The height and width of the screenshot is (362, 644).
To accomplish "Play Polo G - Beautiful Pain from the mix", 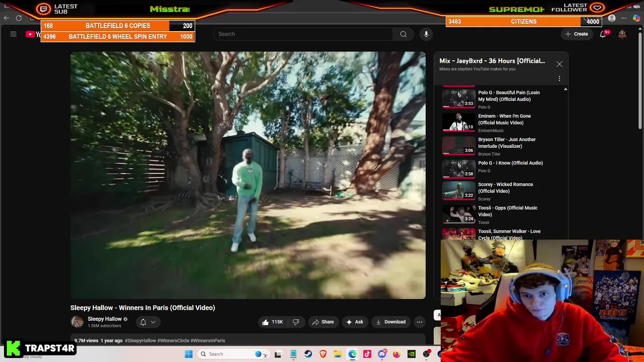I will [503, 99].
